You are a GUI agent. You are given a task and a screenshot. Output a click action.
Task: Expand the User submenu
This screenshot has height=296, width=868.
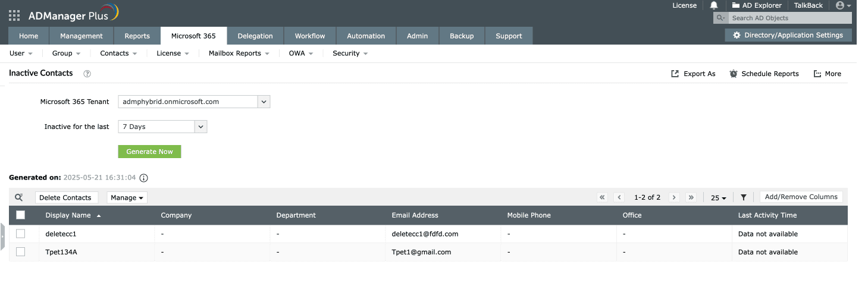coord(21,53)
